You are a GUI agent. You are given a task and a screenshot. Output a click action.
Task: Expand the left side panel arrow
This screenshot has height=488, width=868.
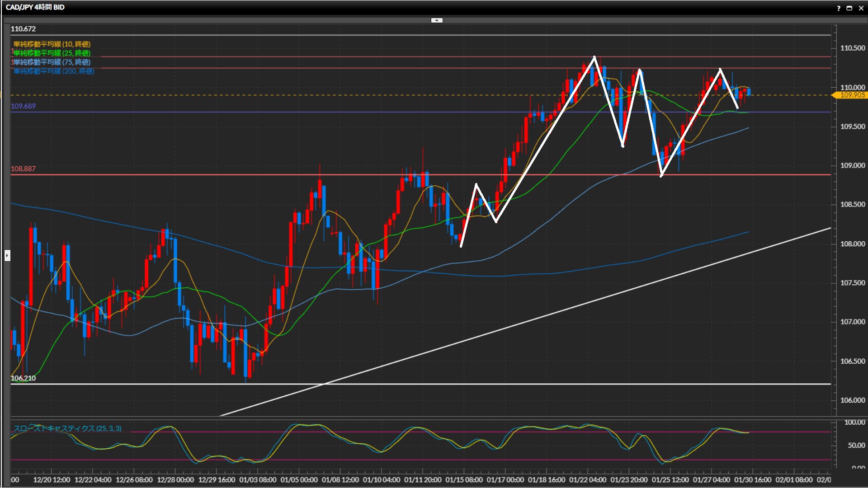click(x=7, y=256)
